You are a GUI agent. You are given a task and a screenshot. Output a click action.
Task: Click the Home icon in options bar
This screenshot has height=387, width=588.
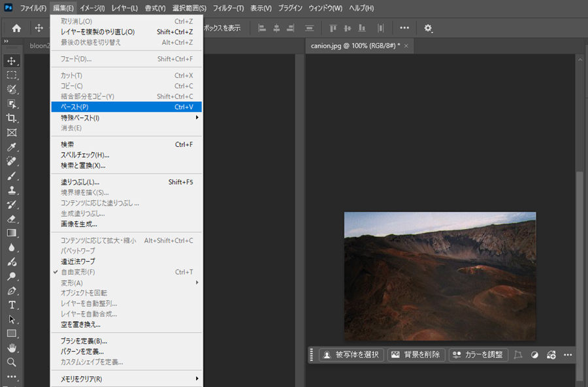tap(16, 28)
